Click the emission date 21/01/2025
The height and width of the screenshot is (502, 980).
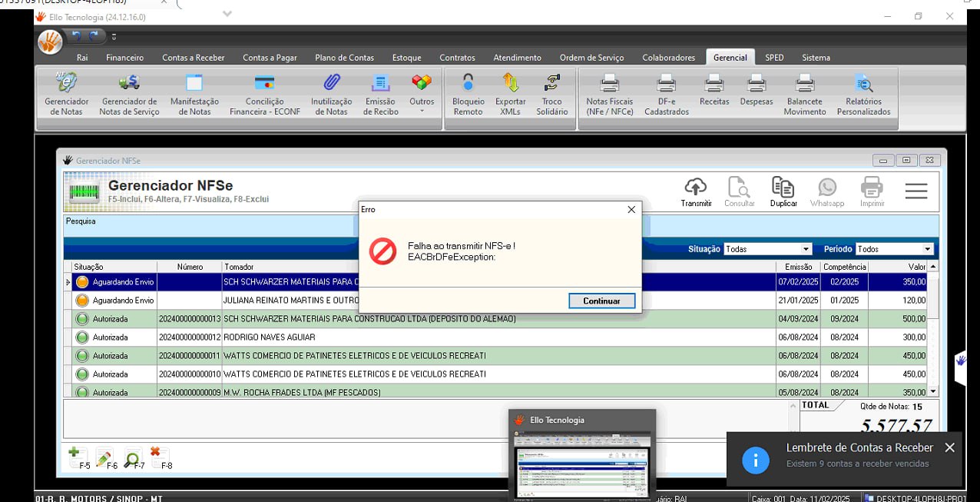tap(798, 300)
